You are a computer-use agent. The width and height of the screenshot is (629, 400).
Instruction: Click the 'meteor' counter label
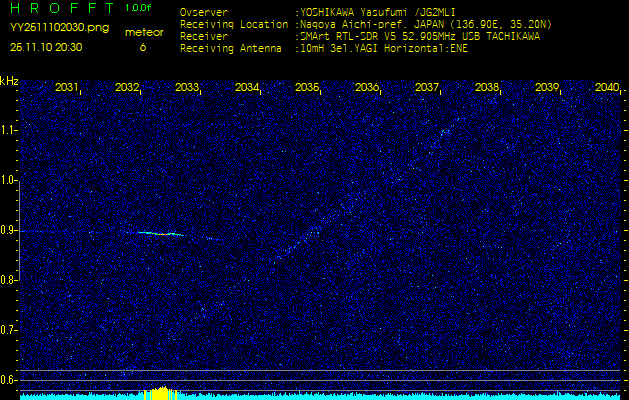(x=144, y=33)
